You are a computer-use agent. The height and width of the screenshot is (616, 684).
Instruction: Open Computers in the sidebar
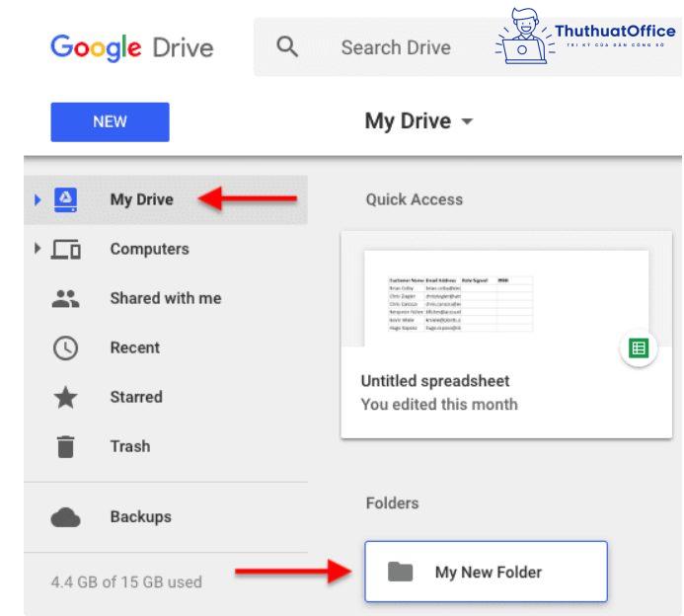coord(150,249)
